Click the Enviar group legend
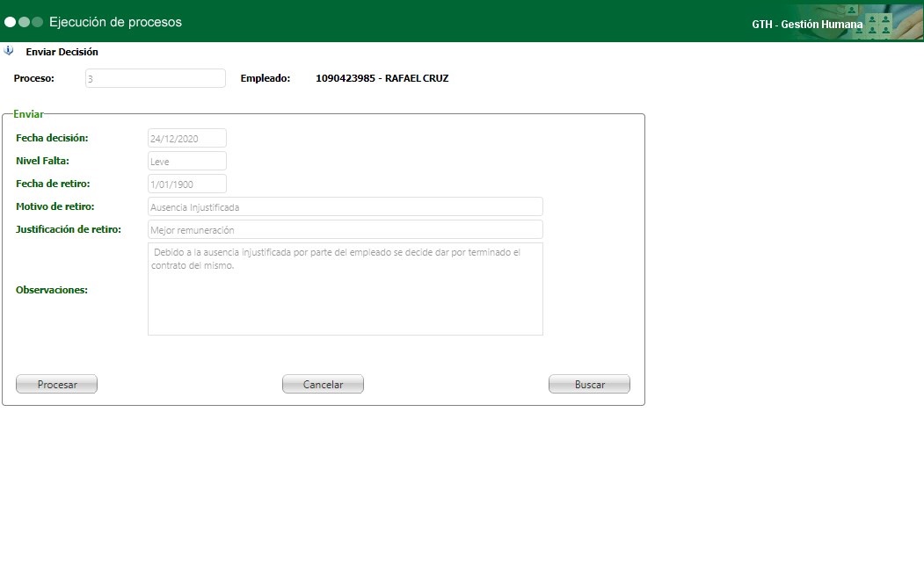 (28, 114)
